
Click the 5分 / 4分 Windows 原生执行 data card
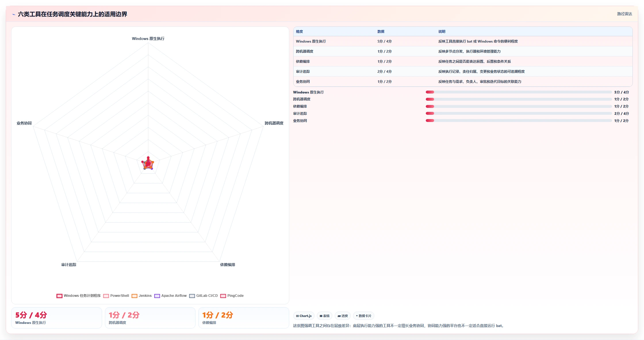[57, 318]
